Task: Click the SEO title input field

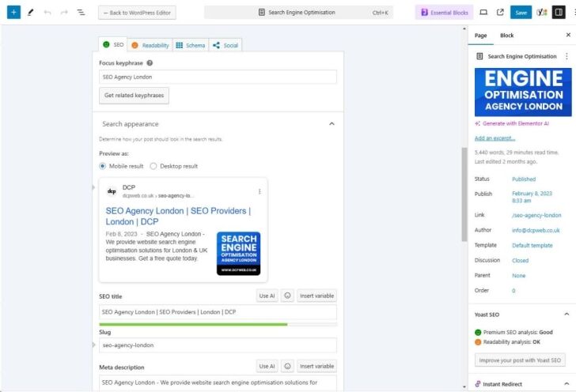Action: [x=218, y=312]
